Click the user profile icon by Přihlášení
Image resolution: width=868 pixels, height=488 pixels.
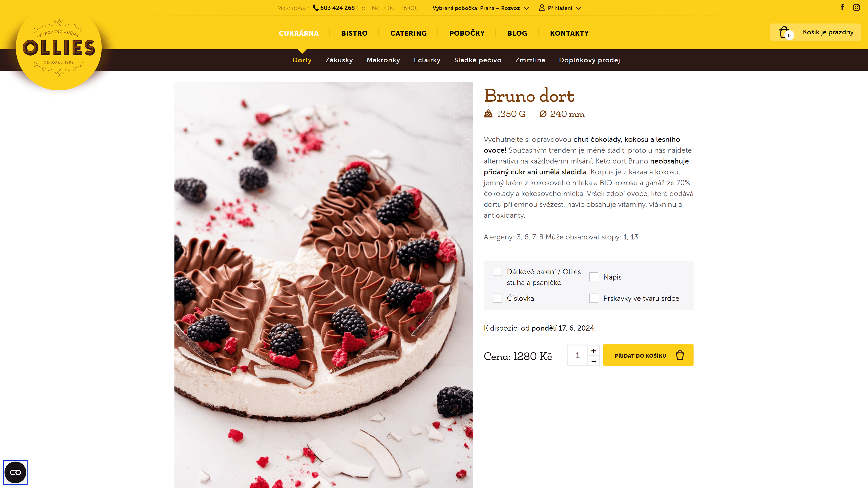(542, 8)
